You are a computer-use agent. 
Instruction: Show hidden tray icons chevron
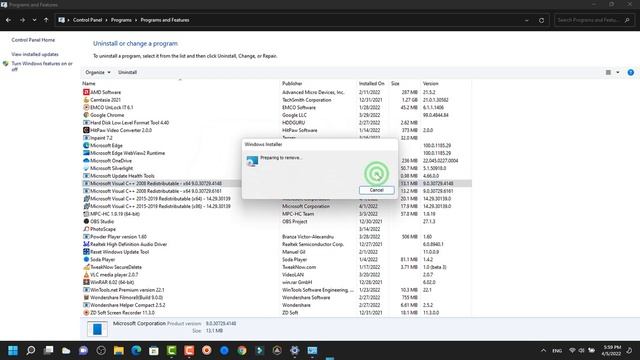[x=543, y=351]
